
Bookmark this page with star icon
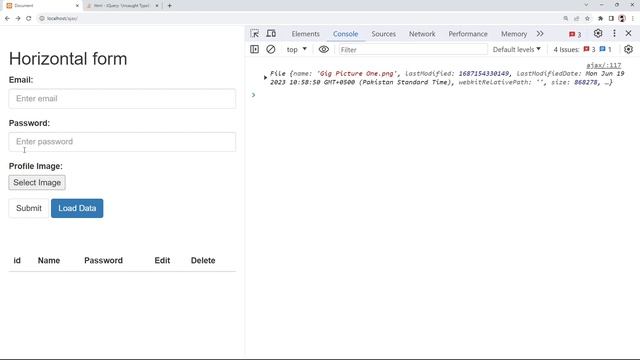[587, 18]
